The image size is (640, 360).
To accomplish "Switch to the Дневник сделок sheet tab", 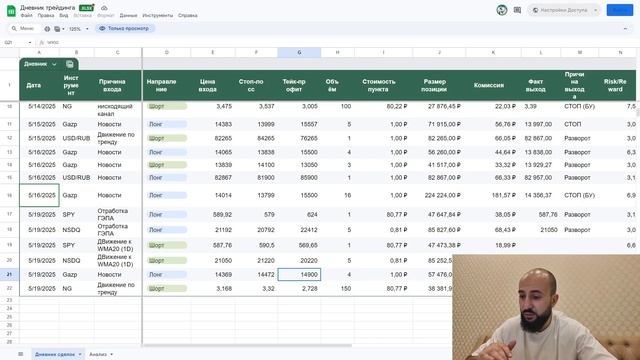I will (x=55, y=354).
